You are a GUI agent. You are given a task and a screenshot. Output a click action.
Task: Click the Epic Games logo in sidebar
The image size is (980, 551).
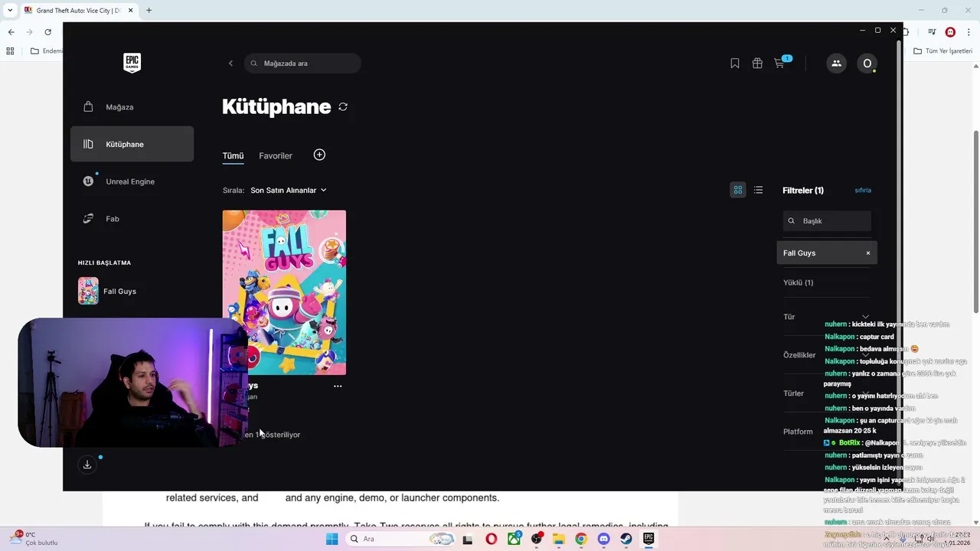click(x=132, y=63)
